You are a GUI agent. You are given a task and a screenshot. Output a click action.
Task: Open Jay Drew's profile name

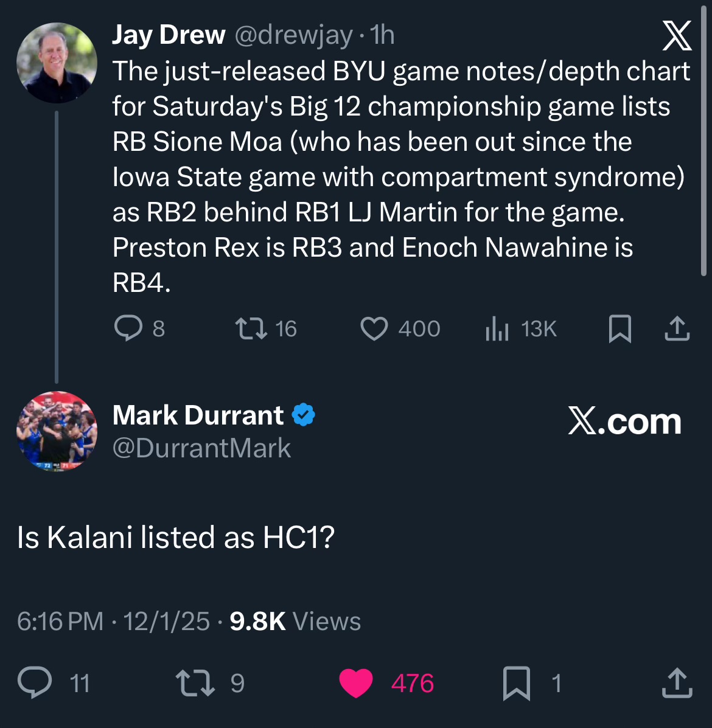click(169, 35)
